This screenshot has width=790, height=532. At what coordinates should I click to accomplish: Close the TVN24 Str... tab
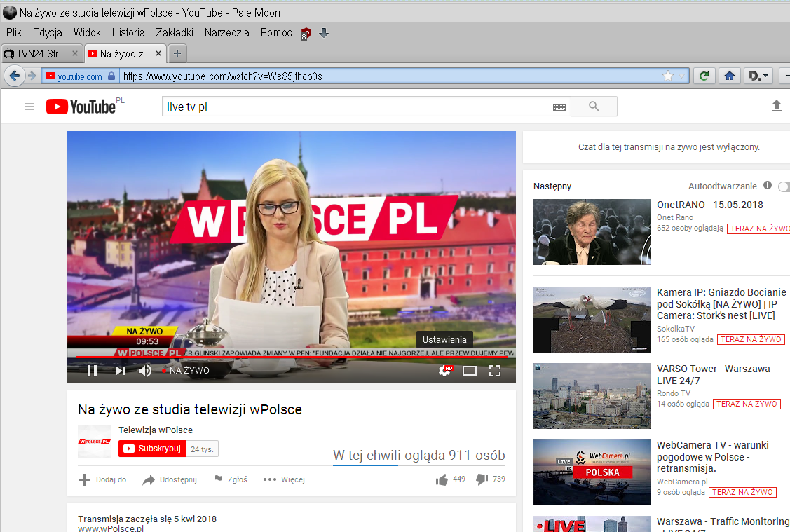coord(75,53)
